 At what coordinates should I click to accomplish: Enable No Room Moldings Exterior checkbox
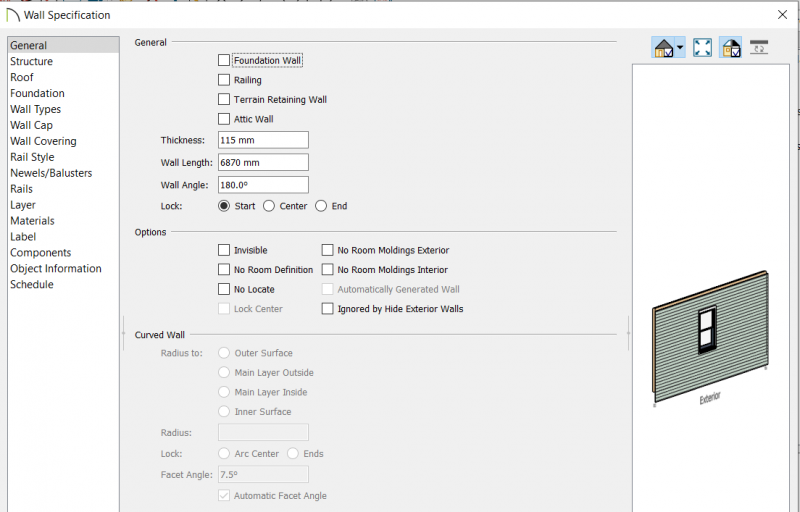click(328, 250)
